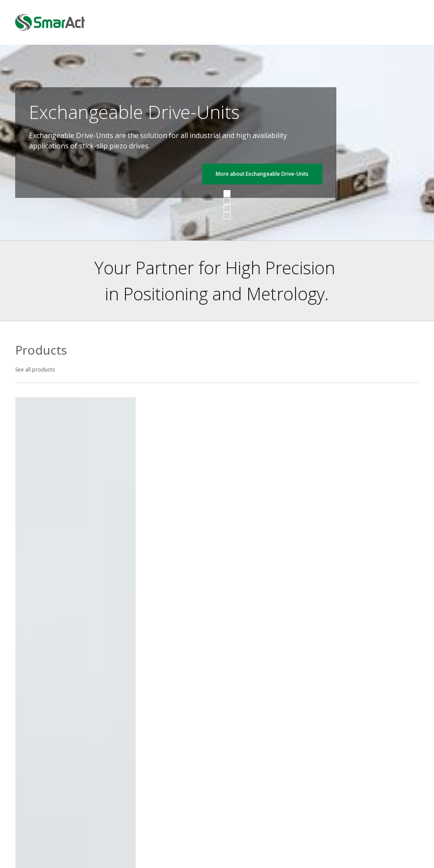
Task: Click the SmarAct wordmark text
Action: click(59, 23)
